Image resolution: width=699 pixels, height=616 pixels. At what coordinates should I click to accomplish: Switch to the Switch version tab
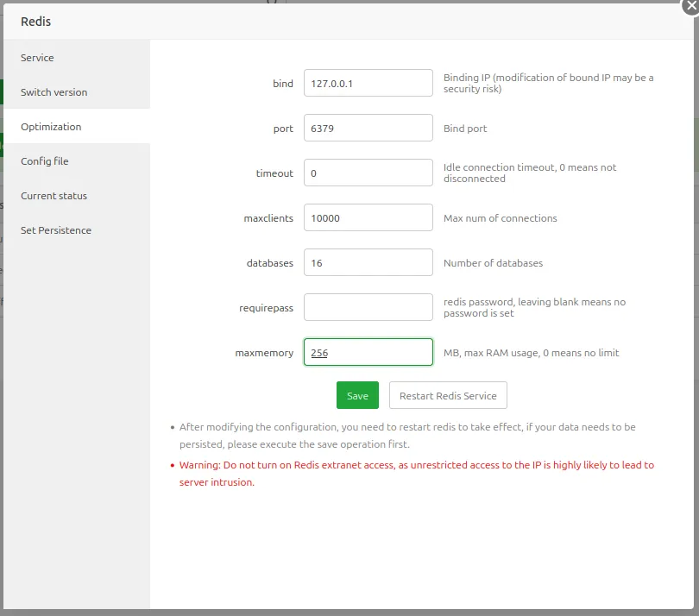pos(77,91)
